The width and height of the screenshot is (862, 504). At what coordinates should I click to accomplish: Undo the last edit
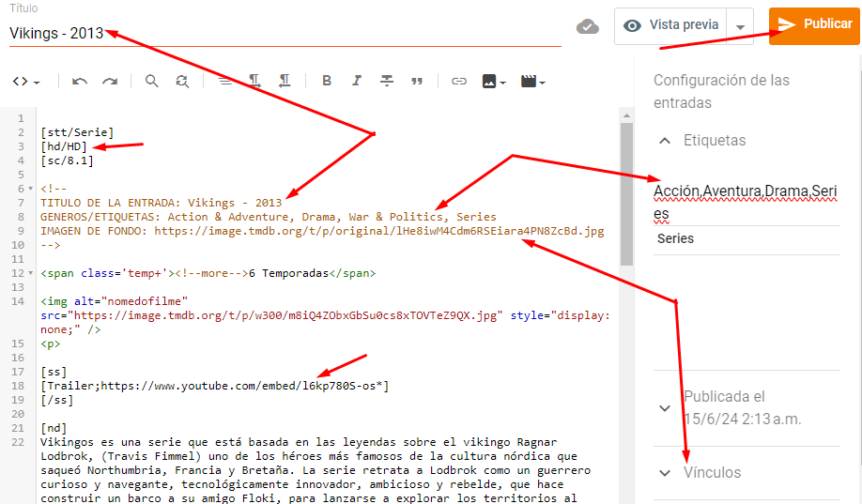(80, 82)
